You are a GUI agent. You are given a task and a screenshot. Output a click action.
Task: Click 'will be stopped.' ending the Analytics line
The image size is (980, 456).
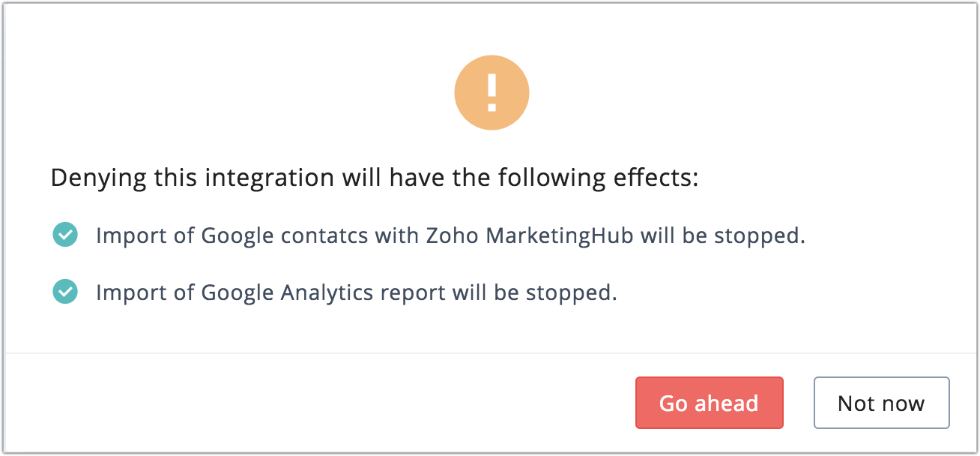[535, 292]
